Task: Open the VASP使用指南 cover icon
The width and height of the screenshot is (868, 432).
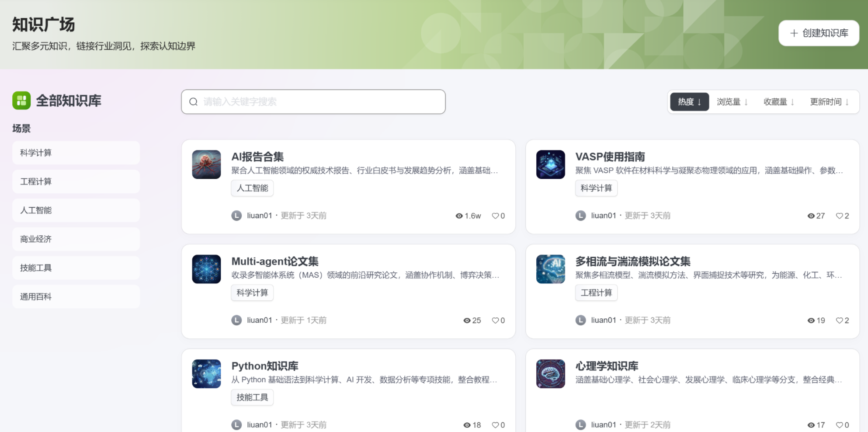Action: click(550, 164)
